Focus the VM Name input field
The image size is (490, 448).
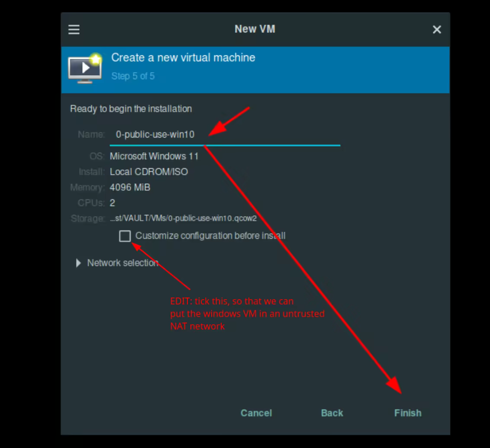[225, 134]
